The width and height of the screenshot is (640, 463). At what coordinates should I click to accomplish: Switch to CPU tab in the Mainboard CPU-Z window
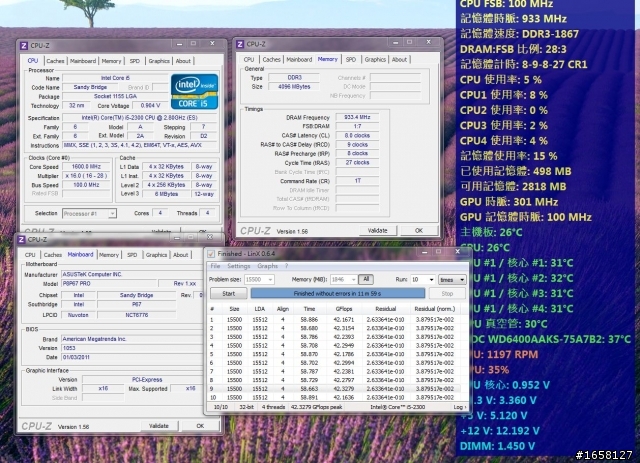coord(30,255)
